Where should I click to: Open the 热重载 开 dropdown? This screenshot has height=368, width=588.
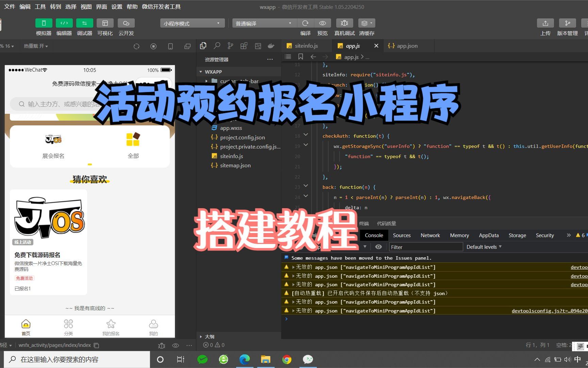point(36,46)
